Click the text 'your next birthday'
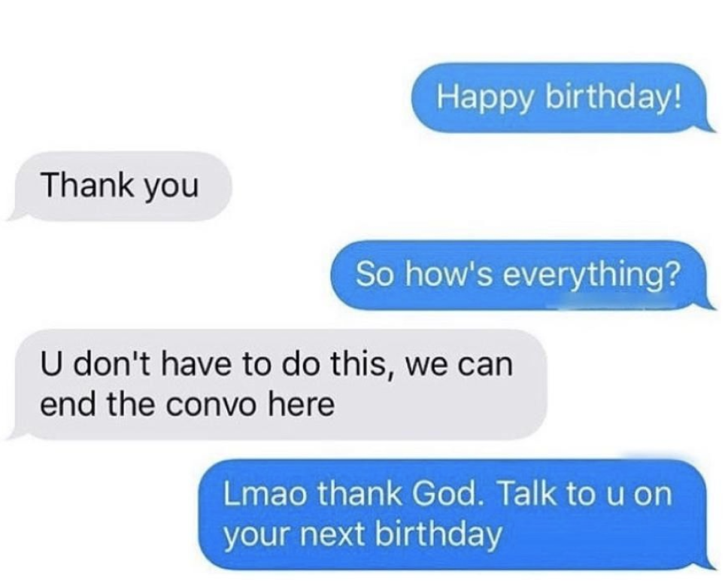The width and height of the screenshot is (728, 581). [362, 535]
